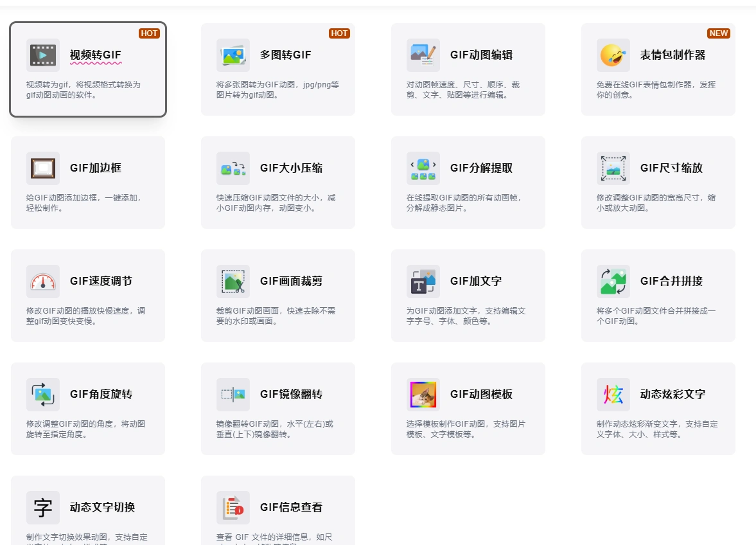Viewport: 756px width, 545px height.
Task: Open the 视频转GIF film strip icon
Action: [42, 55]
